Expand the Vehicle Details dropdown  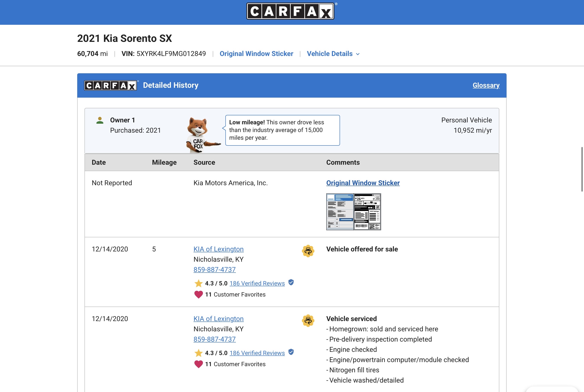(333, 54)
